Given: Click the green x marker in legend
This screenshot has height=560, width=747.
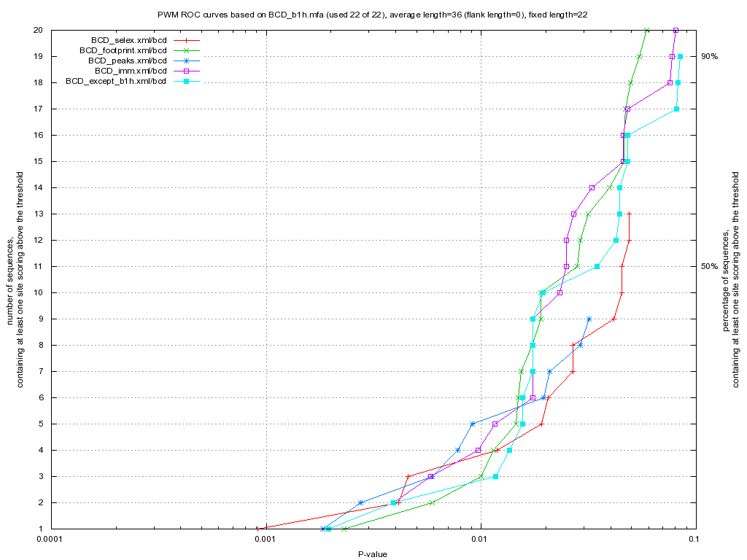Looking at the screenshot, I should [x=186, y=50].
